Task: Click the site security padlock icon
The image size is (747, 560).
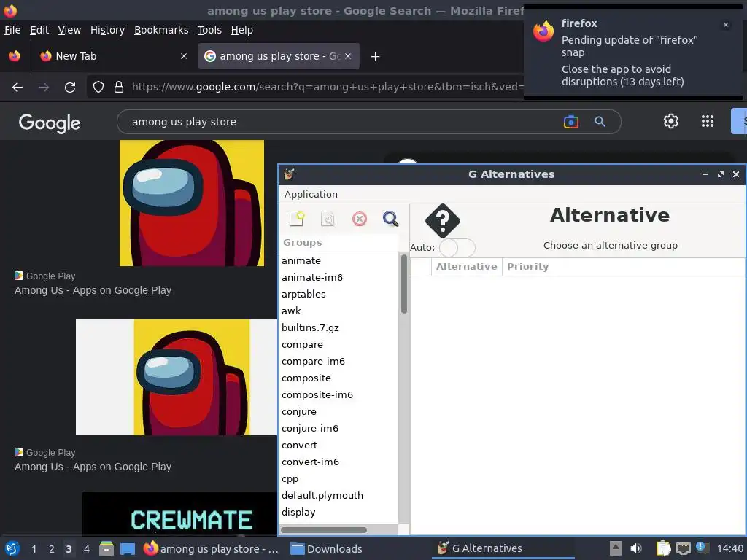Action: 119,87
